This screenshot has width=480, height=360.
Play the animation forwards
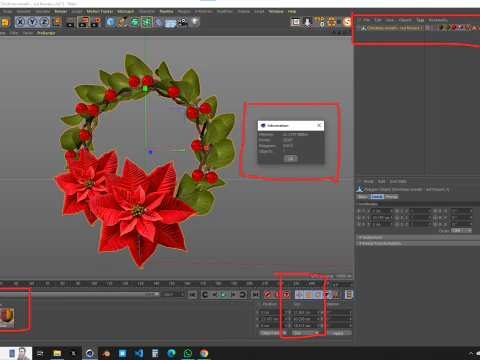224,295
